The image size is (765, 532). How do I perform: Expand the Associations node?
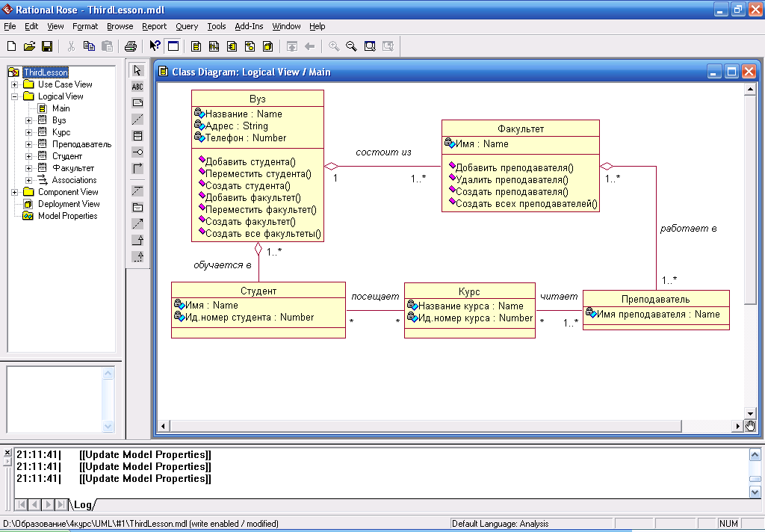[x=29, y=180]
